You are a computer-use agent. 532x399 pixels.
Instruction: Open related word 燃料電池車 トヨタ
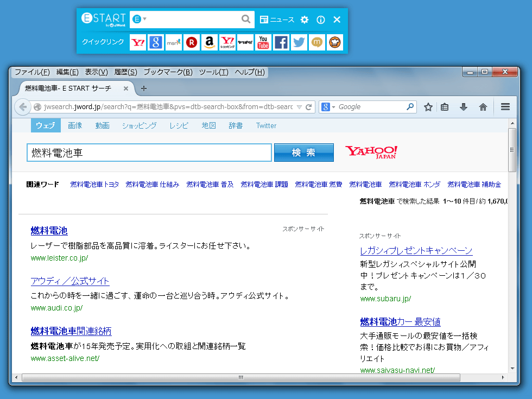click(x=94, y=184)
